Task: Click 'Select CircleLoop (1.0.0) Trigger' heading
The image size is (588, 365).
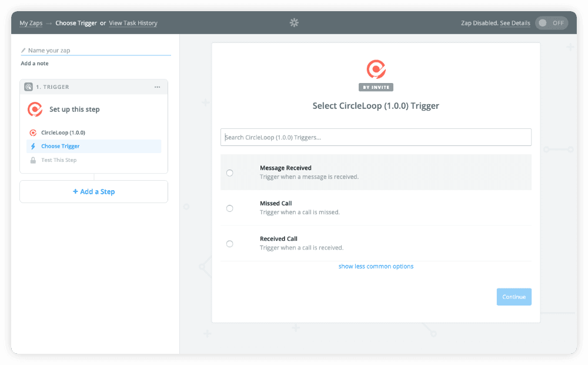Action: pos(376,106)
